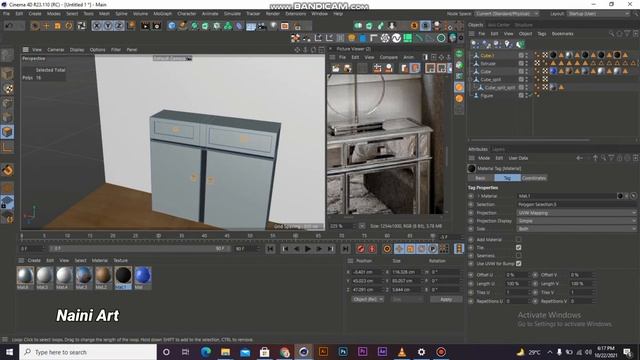Image resolution: width=640 pixels, height=360 pixels.
Task: Uncheck Use UVW for Bump
Action: [518, 264]
